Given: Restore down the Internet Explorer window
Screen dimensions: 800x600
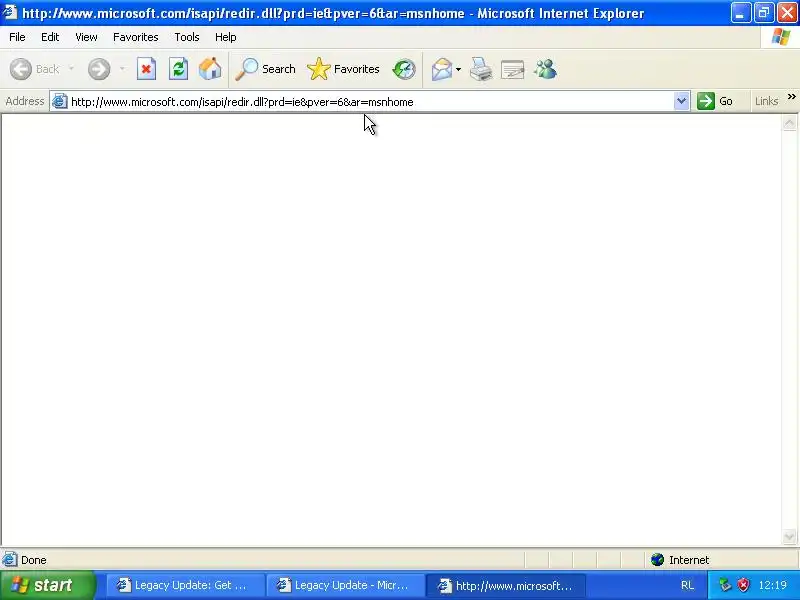Looking at the screenshot, I should (x=763, y=13).
